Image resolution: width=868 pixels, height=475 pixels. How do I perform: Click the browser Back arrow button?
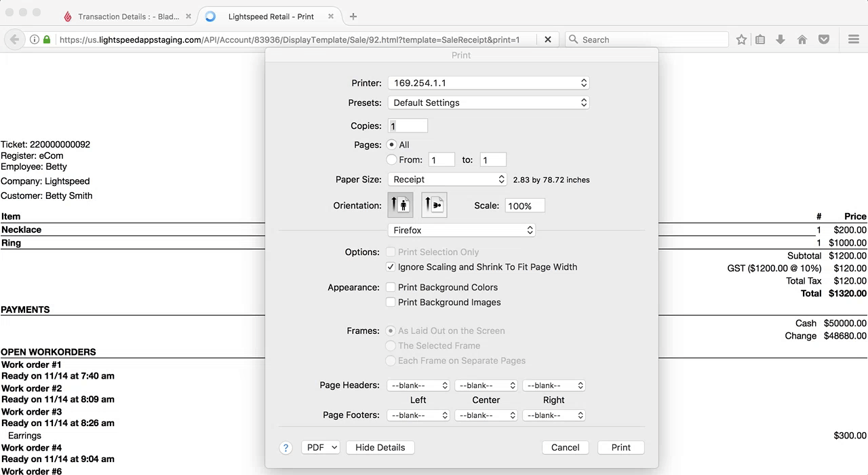pos(14,39)
